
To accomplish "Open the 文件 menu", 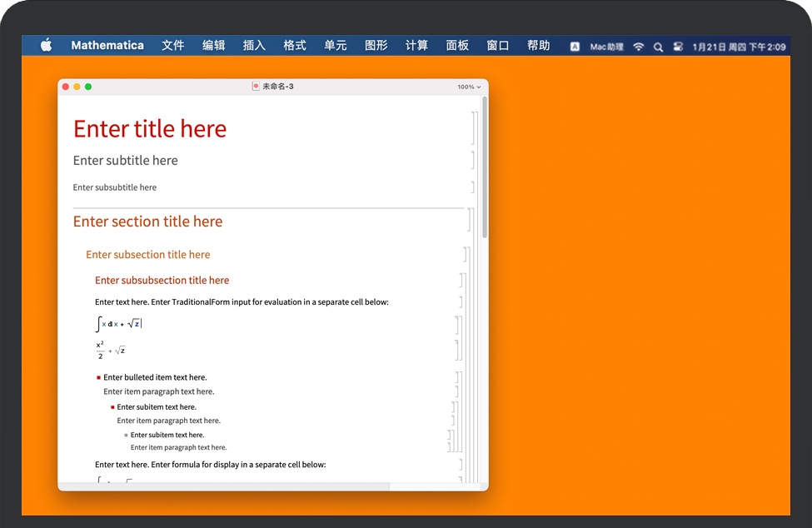I will pos(172,46).
